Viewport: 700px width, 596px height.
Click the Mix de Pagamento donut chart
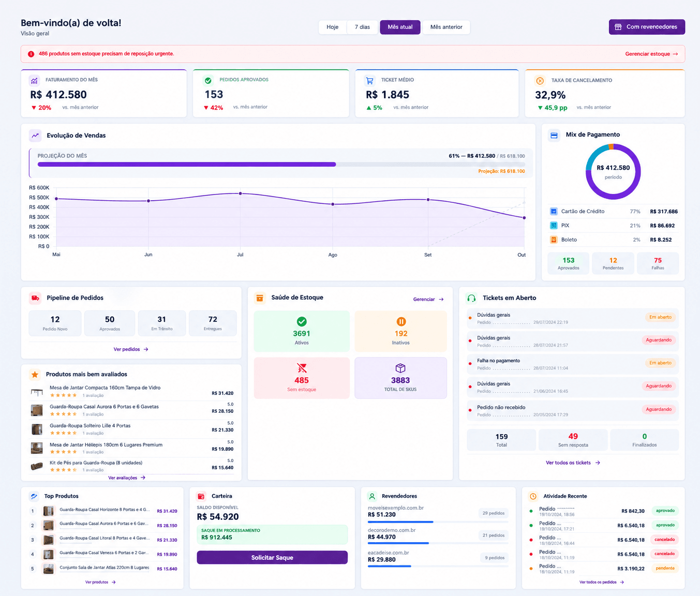(x=613, y=172)
